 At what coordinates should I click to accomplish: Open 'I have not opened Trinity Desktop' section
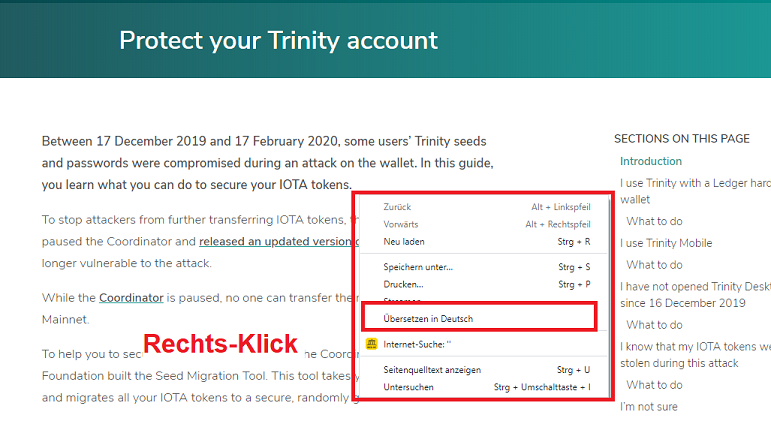(695, 295)
